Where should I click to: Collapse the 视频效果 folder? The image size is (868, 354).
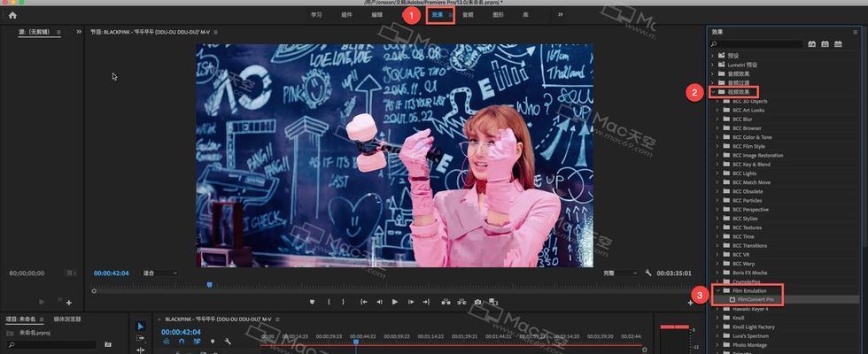coord(714,92)
